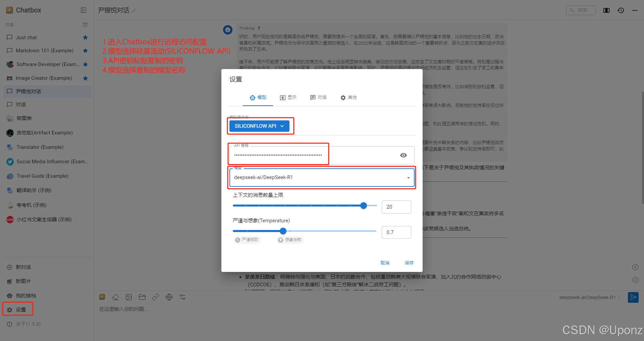Open conversation settings sliders icon
The width and height of the screenshot is (644, 341).
pos(182,297)
